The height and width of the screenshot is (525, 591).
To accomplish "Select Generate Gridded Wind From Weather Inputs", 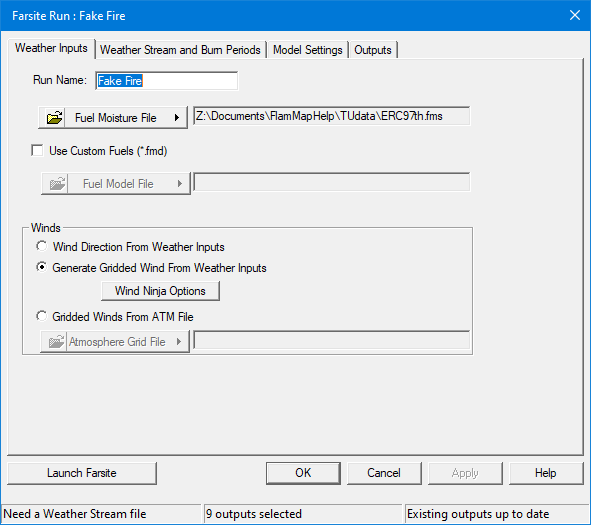I will (x=41, y=267).
